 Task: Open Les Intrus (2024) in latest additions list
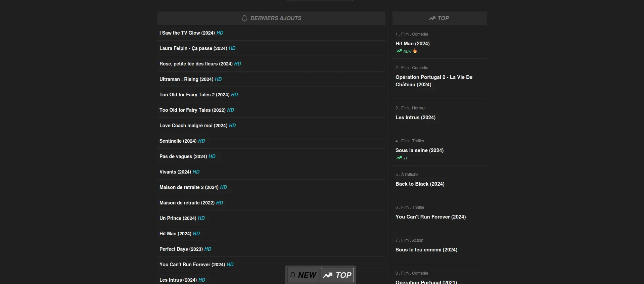[x=178, y=280]
